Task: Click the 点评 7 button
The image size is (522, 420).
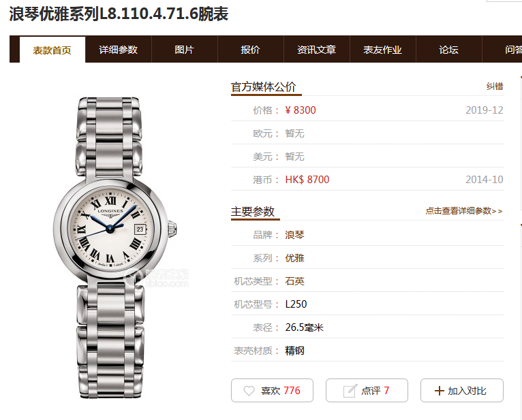Action: (x=367, y=391)
